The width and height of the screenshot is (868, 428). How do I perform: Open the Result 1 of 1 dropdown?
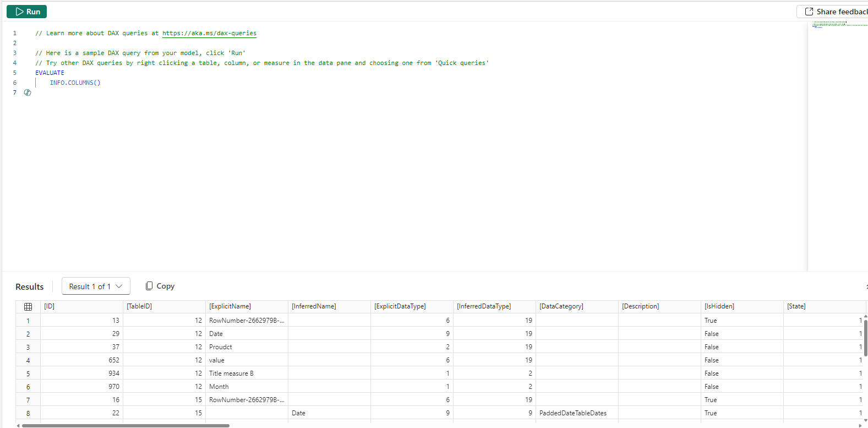coord(96,286)
